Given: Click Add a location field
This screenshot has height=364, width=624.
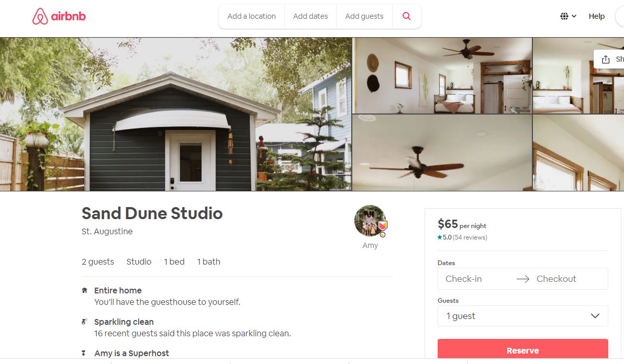Looking at the screenshot, I should [251, 16].
